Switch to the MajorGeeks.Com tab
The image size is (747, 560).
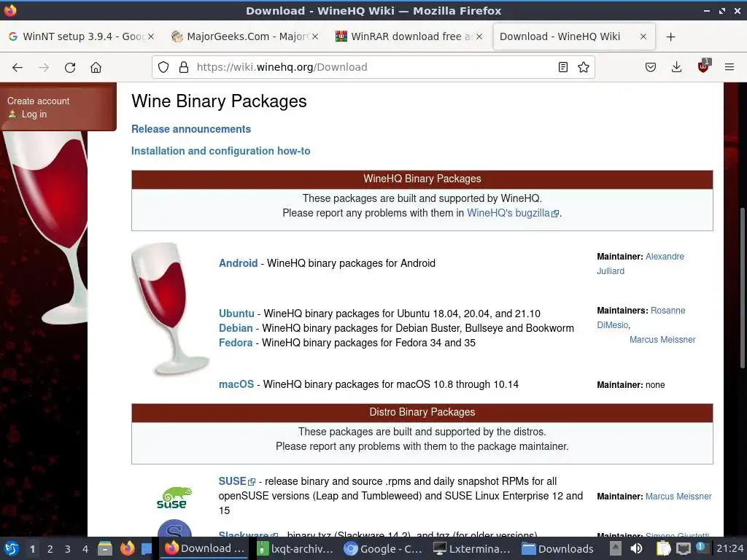point(245,36)
